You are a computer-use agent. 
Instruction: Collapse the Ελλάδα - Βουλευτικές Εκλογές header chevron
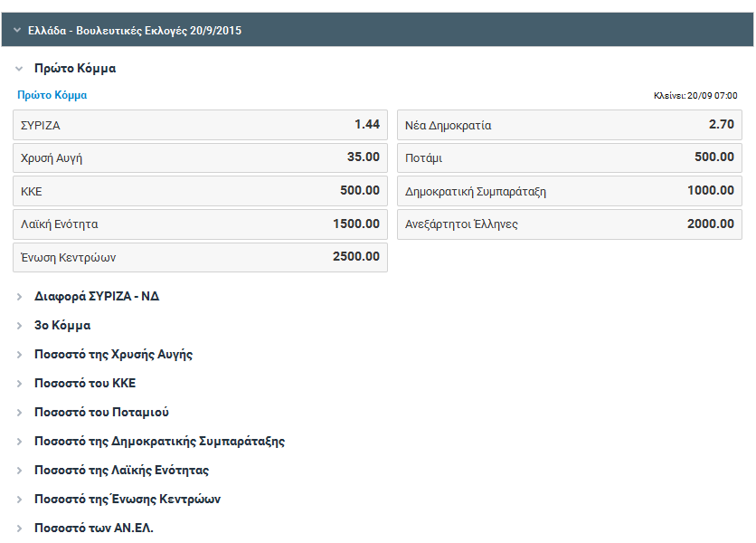[x=17, y=30]
